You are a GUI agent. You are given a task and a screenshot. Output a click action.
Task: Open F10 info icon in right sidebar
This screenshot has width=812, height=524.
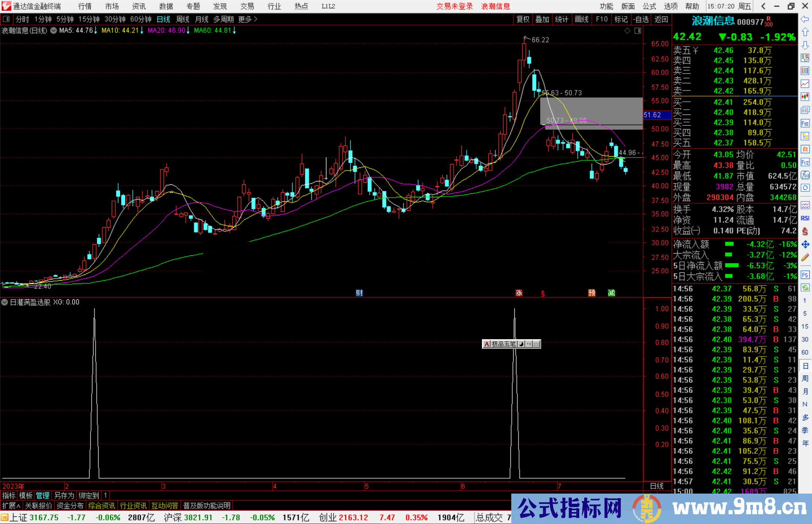click(805, 123)
